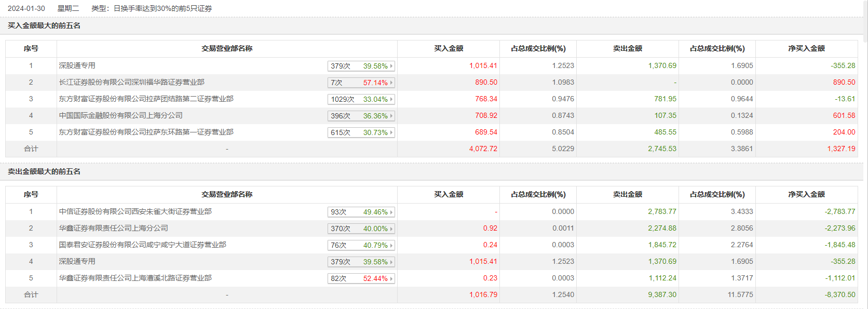Click 买入金额 header in top buyers table
Screen dimensions: 868x309
coord(449,48)
